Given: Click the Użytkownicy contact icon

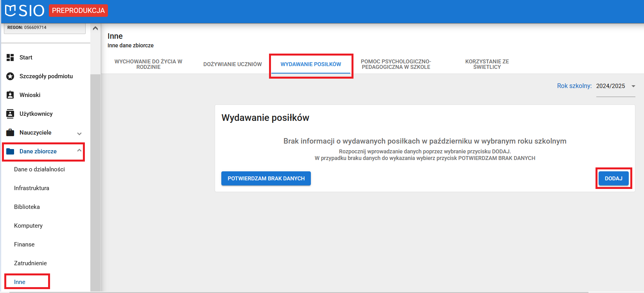Looking at the screenshot, I should (10, 114).
